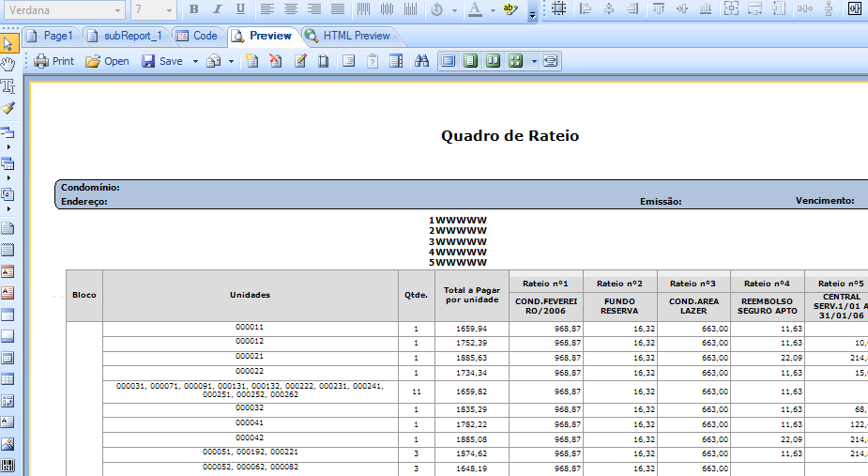868x476 pixels.
Task: Click the align horizontal centers layout icon
Action: [x=608, y=8]
